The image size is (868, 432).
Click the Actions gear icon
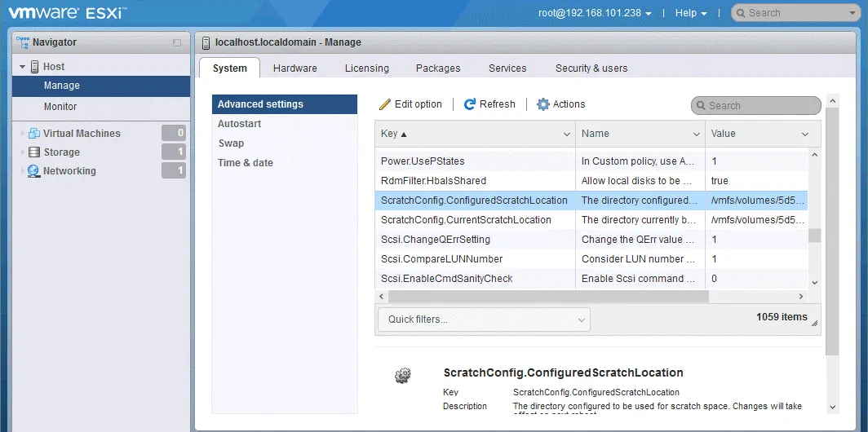pyautogui.click(x=543, y=104)
